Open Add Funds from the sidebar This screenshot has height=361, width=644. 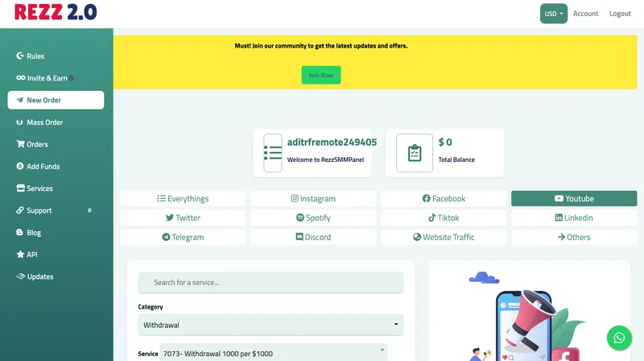[x=43, y=167]
